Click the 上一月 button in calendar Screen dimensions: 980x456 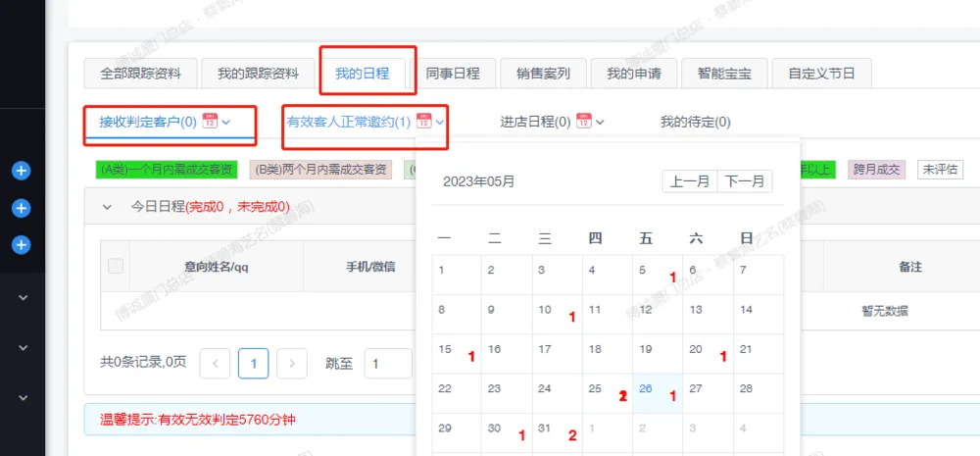click(690, 181)
